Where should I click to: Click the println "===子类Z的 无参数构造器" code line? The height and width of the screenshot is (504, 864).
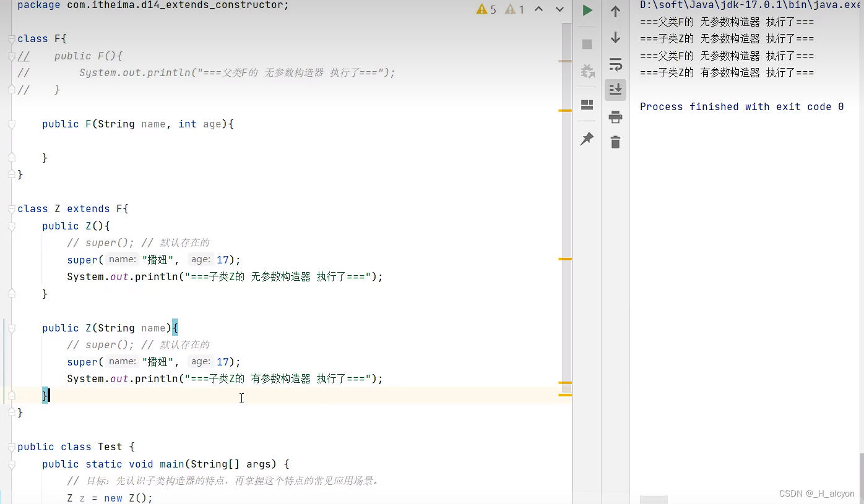[225, 277]
